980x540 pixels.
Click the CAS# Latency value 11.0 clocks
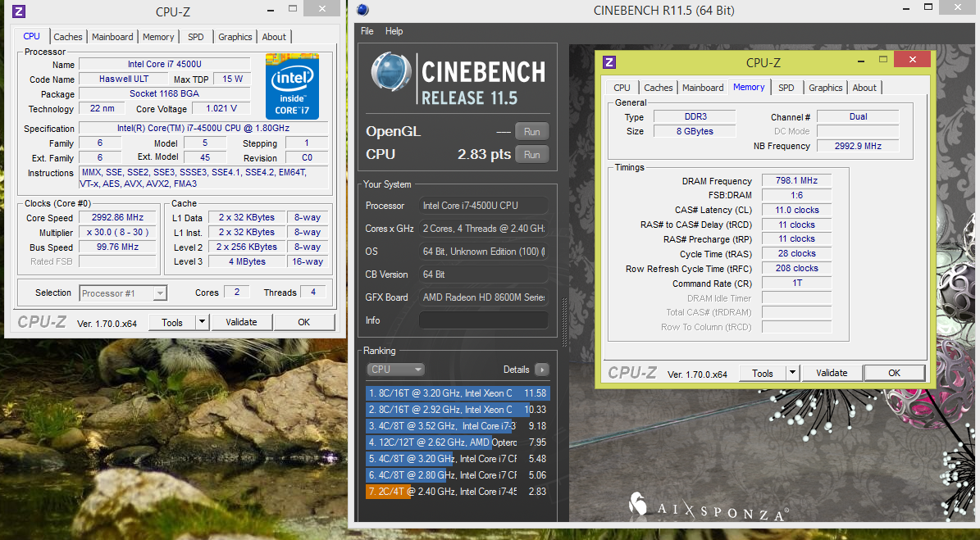(796, 211)
